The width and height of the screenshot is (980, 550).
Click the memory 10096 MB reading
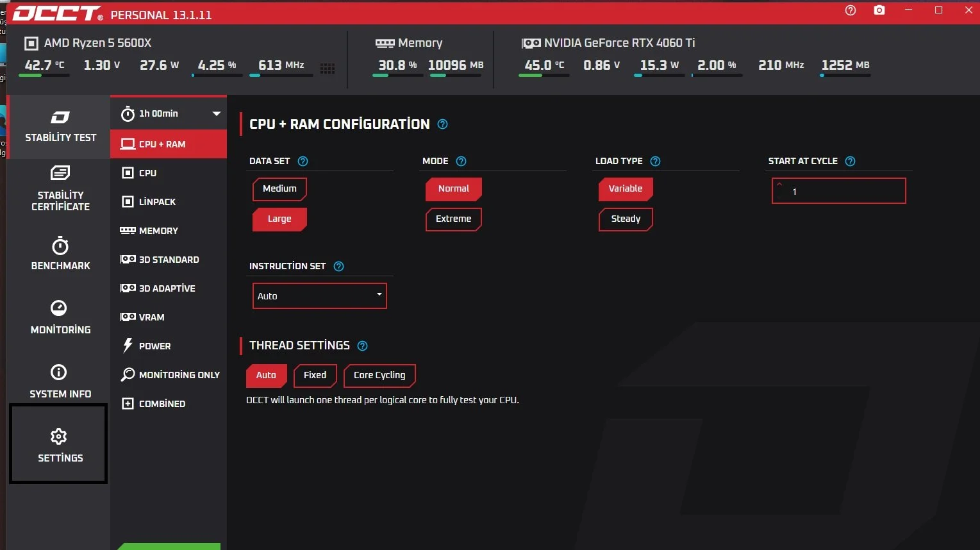456,65
